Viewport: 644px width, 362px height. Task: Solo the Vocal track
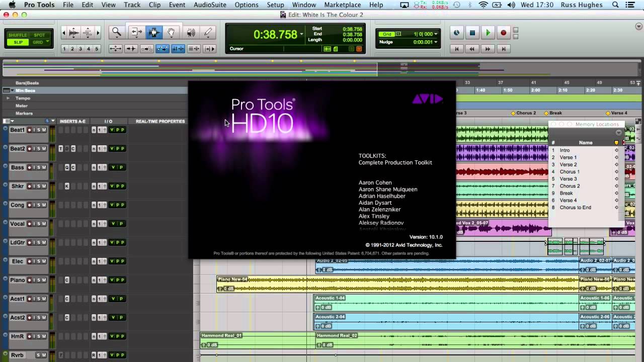click(38, 224)
